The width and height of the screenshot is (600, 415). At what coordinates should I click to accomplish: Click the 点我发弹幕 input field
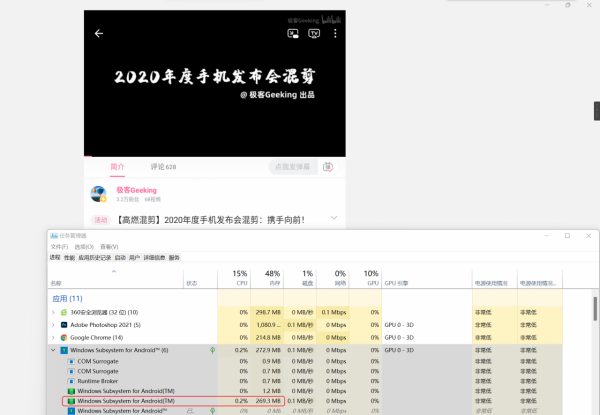click(293, 167)
